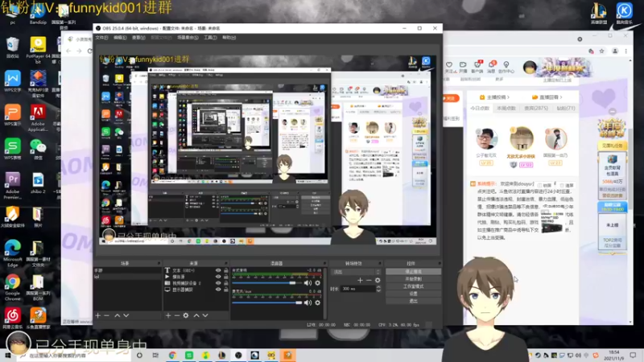Switch to 钻粉(71) tab in Douyu
This screenshot has height=362, width=644.
pos(566,109)
